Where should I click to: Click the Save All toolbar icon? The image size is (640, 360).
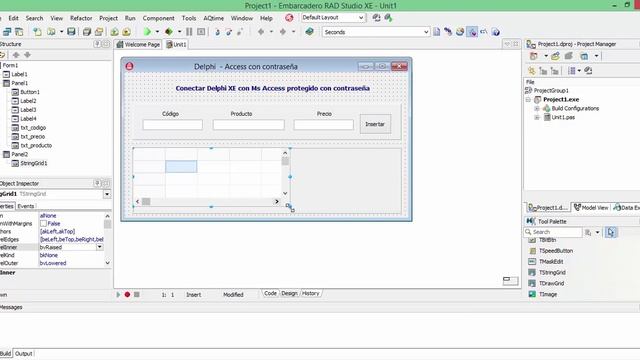click(x=87, y=31)
